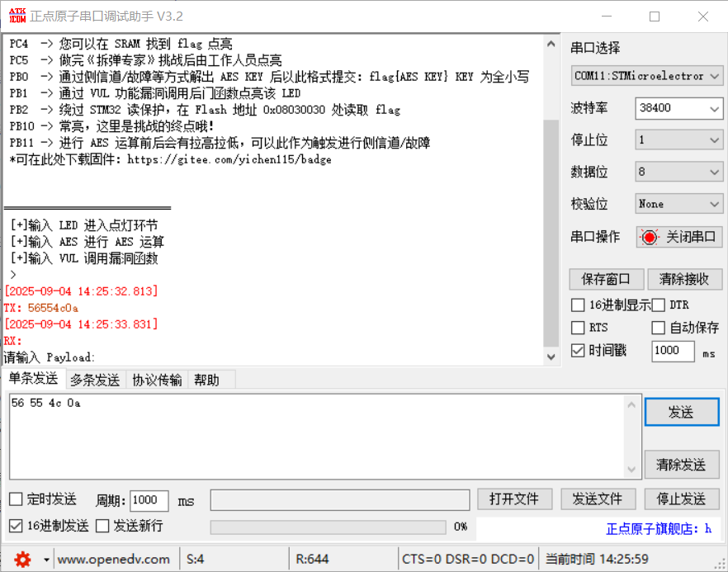Click the 发送 button
The width and height of the screenshot is (728, 572).
pyautogui.click(x=682, y=412)
